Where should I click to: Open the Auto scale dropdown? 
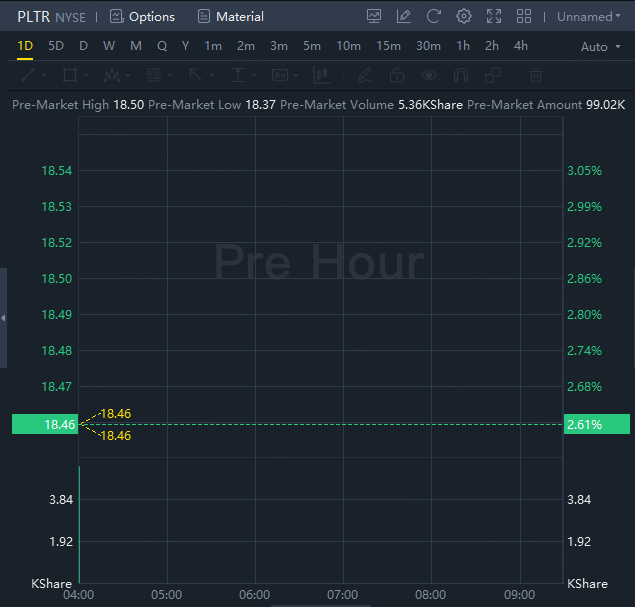click(600, 47)
